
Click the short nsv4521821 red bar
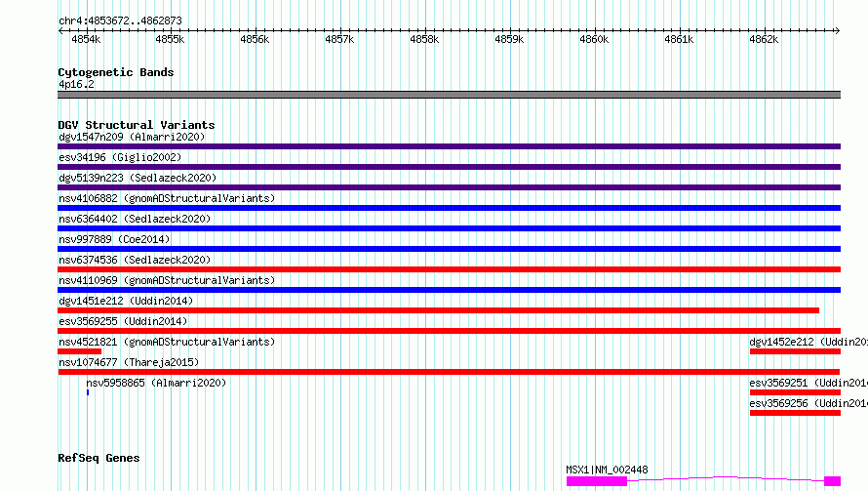coord(80,351)
